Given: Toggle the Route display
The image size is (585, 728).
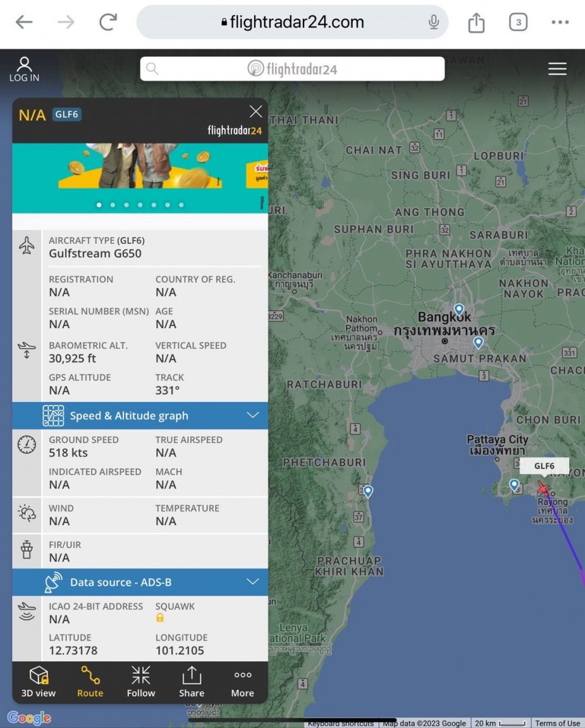Looking at the screenshot, I should click(x=90, y=682).
